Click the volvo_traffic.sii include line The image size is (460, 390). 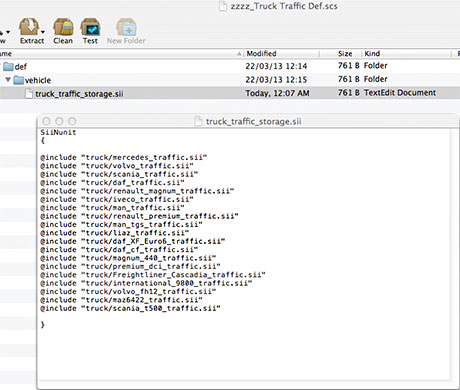117,166
